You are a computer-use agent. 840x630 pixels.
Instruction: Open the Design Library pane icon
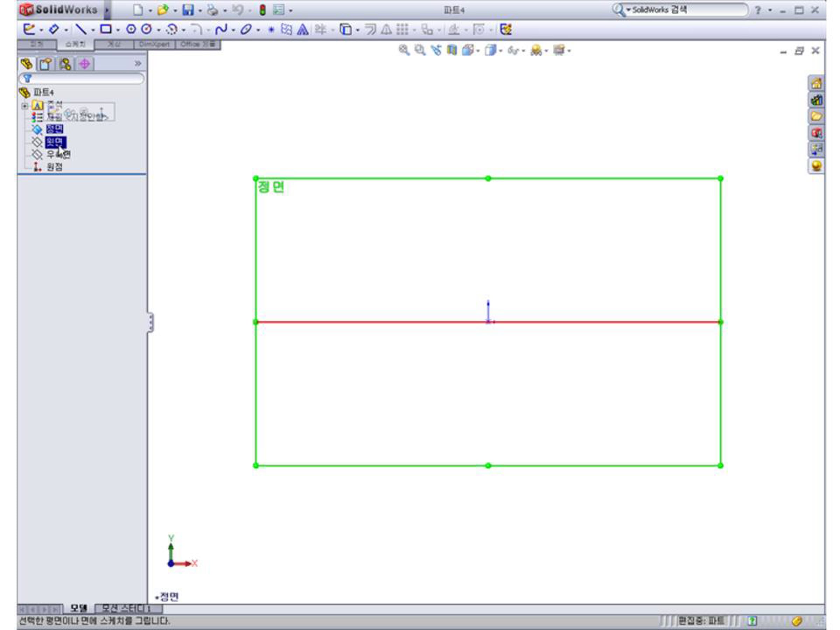coord(816,100)
